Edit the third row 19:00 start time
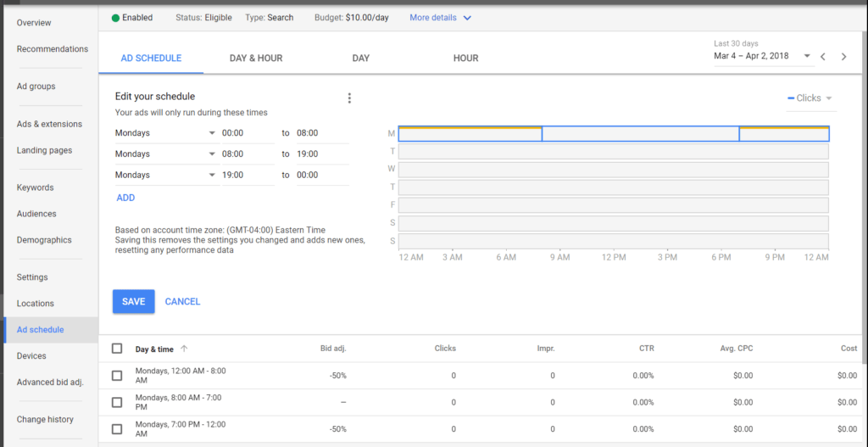Image resolution: width=868 pixels, height=447 pixels. click(x=248, y=175)
